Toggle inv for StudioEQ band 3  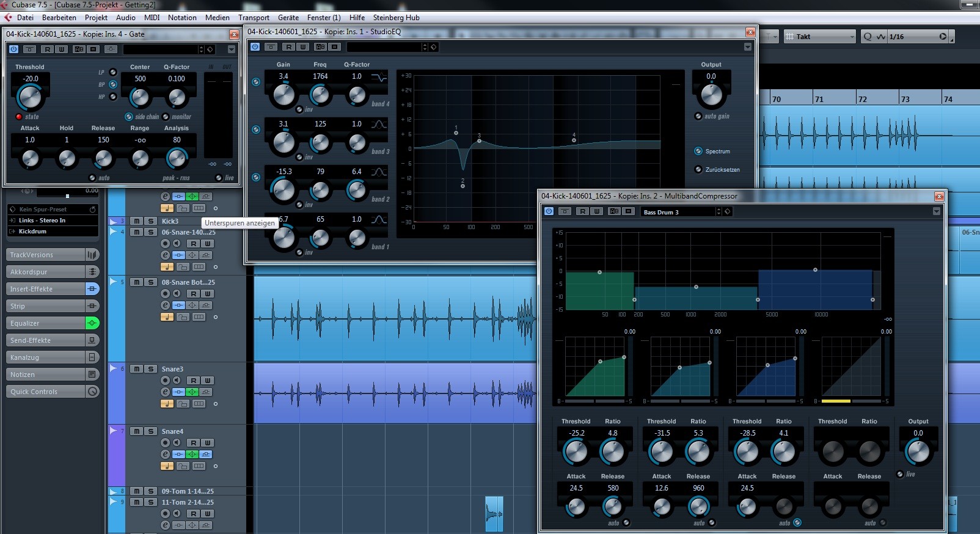[299, 157]
